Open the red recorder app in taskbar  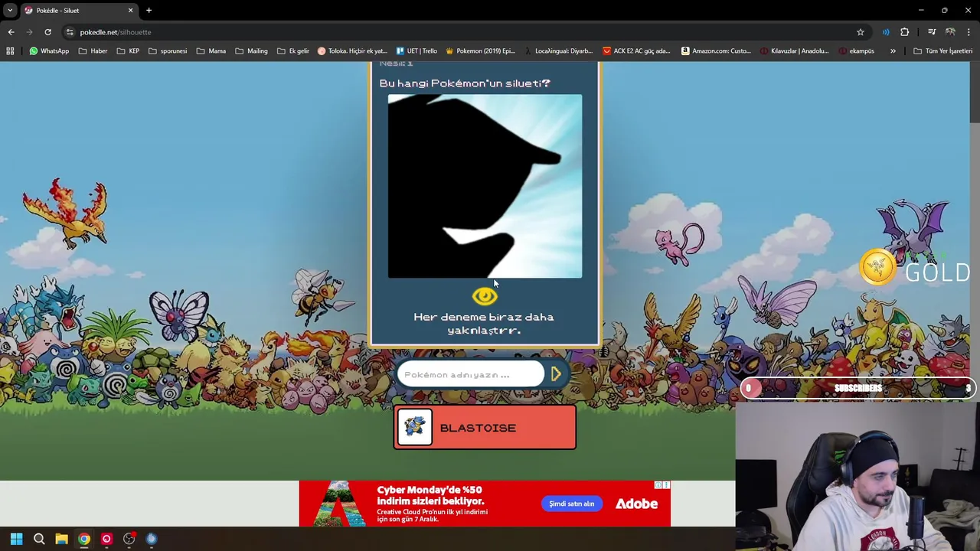tap(106, 539)
